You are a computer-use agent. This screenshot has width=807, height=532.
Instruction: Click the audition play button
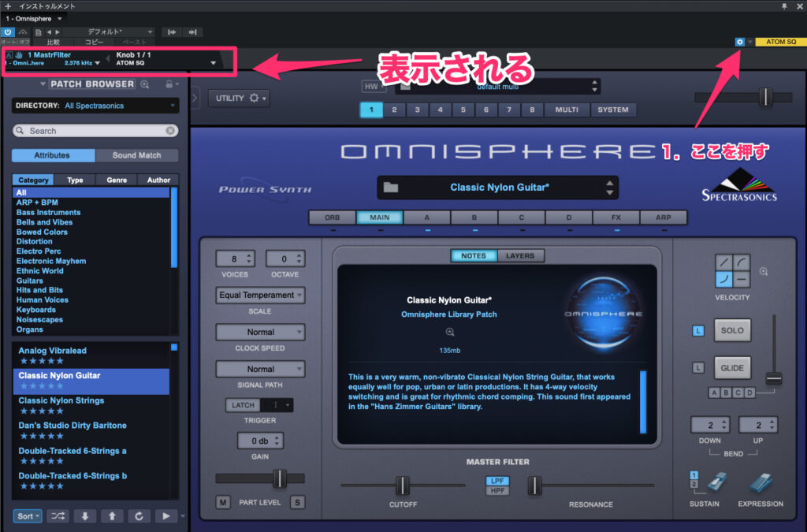click(165, 516)
